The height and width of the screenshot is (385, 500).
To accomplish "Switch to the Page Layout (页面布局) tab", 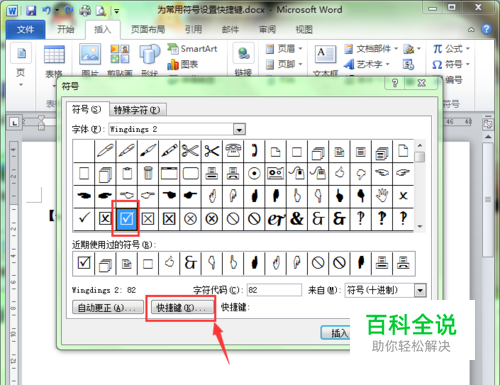I will pyautogui.click(x=148, y=30).
